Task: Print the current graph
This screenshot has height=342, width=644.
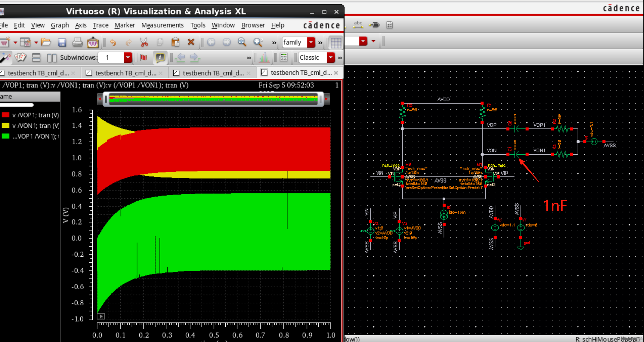Action: point(77,42)
